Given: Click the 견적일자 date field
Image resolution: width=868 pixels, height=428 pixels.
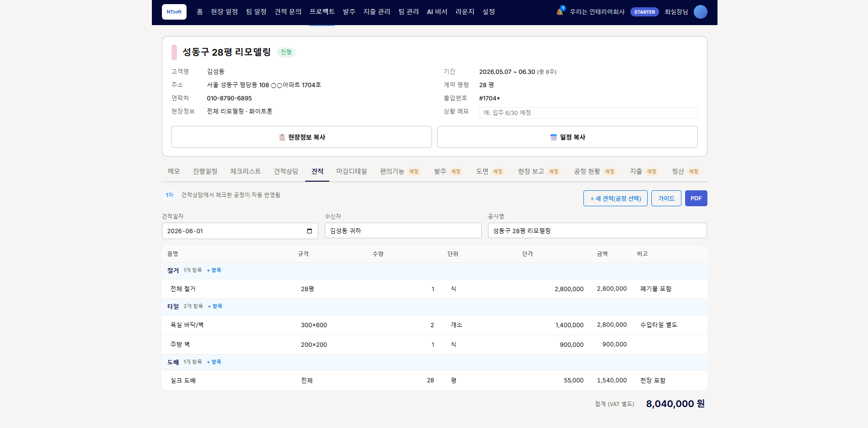Looking at the screenshot, I should [240, 231].
